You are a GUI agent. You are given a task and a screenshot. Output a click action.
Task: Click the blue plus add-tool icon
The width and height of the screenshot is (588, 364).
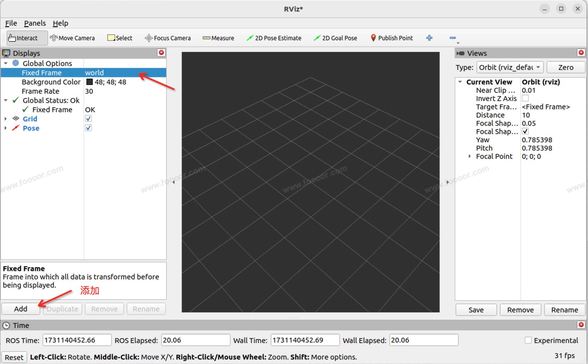click(x=429, y=38)
